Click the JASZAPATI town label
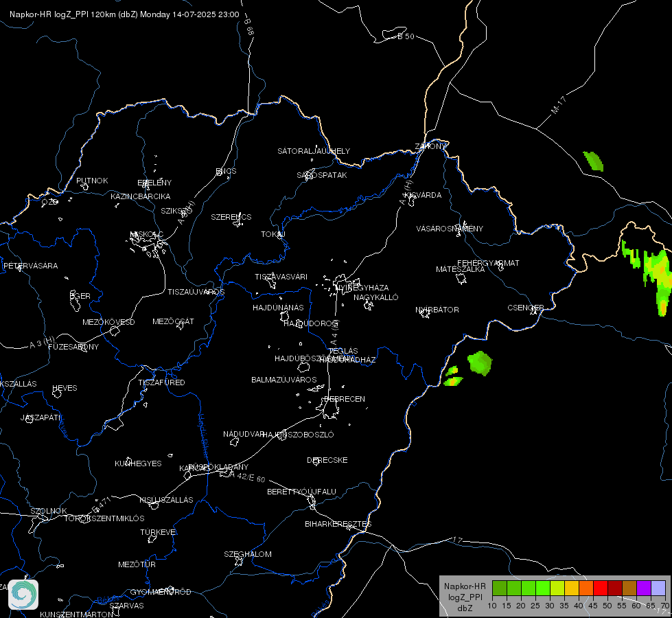 click(40, 417)
